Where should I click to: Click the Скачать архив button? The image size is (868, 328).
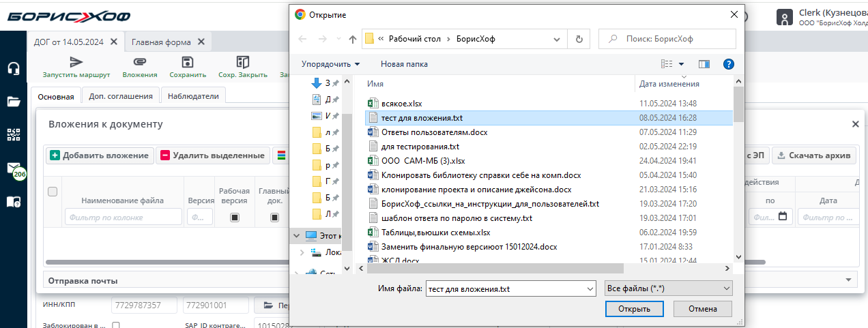(814, 155)
